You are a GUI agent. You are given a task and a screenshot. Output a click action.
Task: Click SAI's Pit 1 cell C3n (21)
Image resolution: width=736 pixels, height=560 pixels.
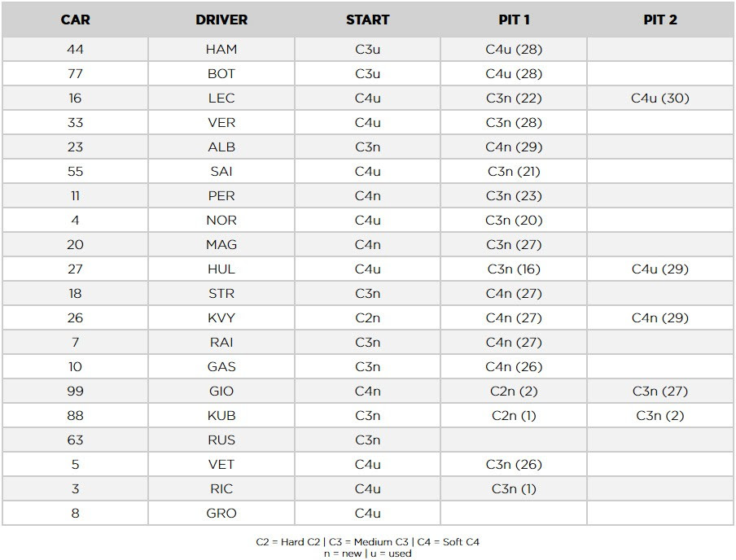(x=514, y=171)
